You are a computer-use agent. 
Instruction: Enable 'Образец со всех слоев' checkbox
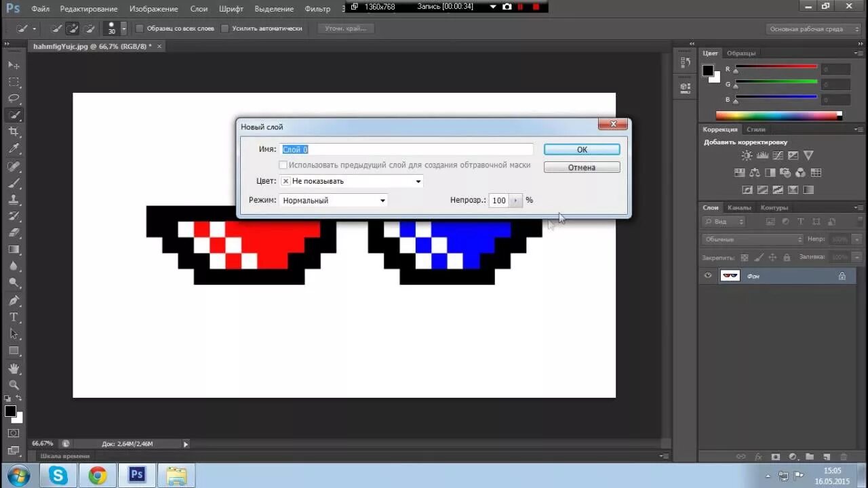140,29
